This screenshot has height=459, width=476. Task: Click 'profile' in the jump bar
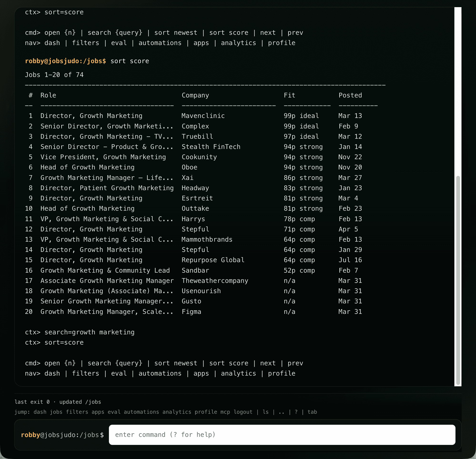pos(206,412)
